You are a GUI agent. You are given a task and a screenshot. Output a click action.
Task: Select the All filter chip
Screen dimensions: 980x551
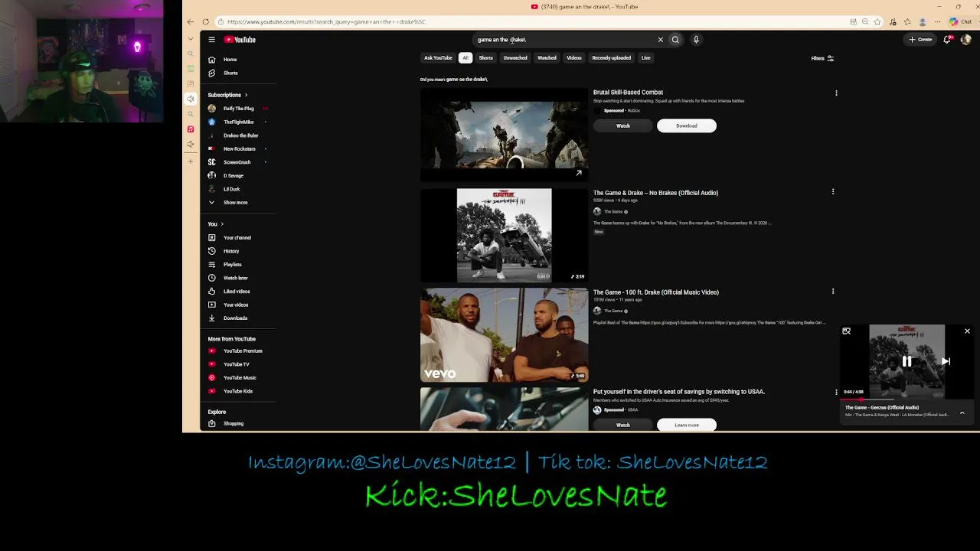point(465,58)
